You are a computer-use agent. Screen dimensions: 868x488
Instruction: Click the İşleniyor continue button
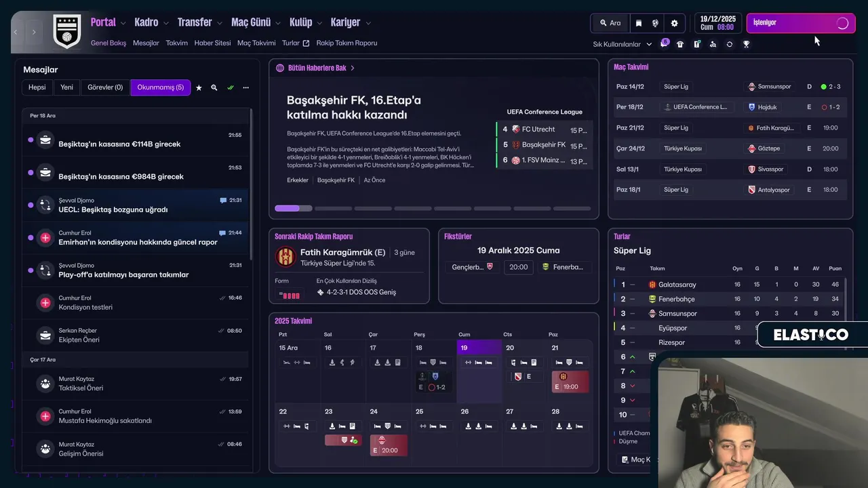801,23
